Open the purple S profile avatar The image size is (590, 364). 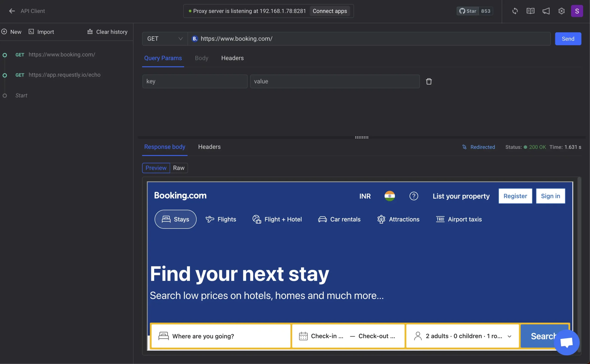577,11
